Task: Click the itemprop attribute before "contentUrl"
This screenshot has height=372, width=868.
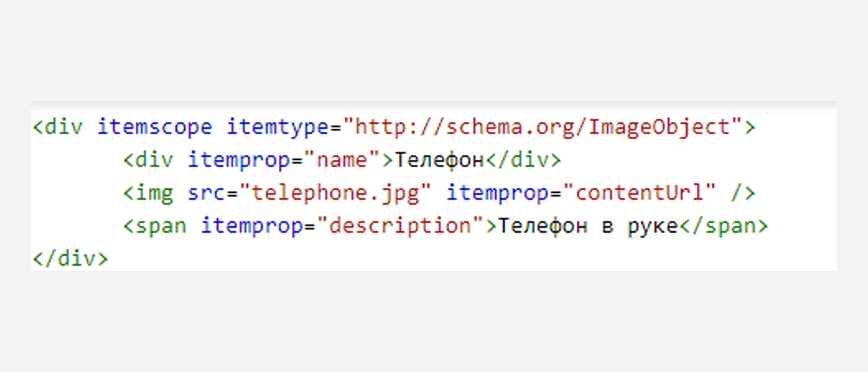Action: tap(497, 193)
